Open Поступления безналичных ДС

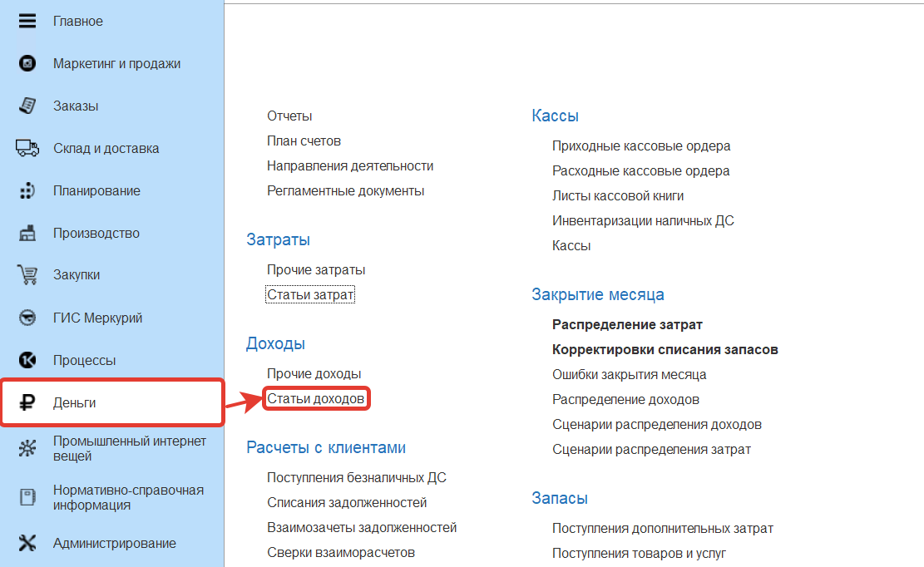[x=356, y=478]
